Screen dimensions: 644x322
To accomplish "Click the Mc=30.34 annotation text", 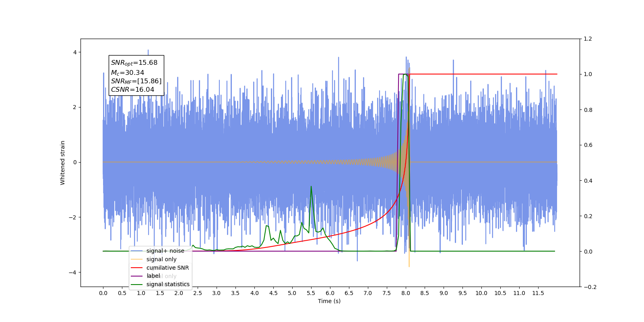I will pos(128,73).
